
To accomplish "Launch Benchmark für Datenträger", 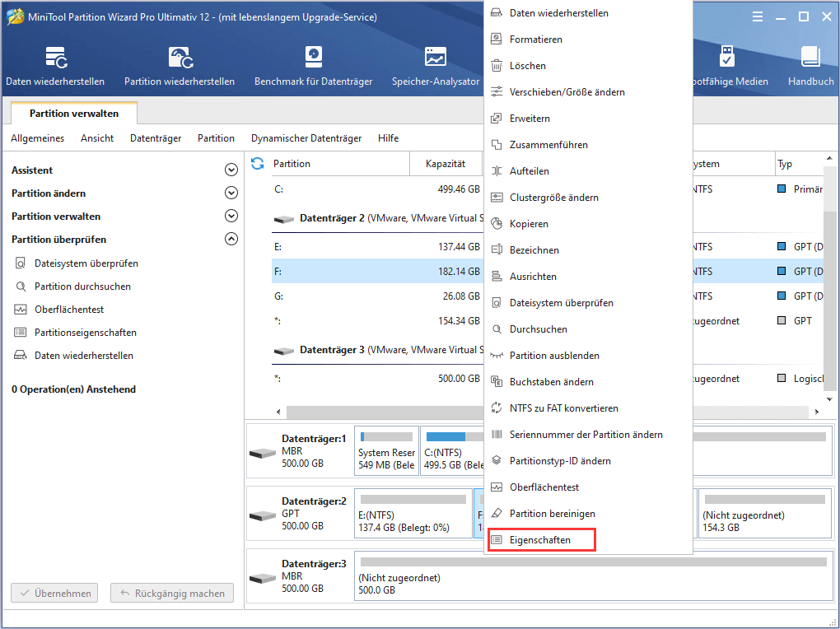I will pos(314,66).
